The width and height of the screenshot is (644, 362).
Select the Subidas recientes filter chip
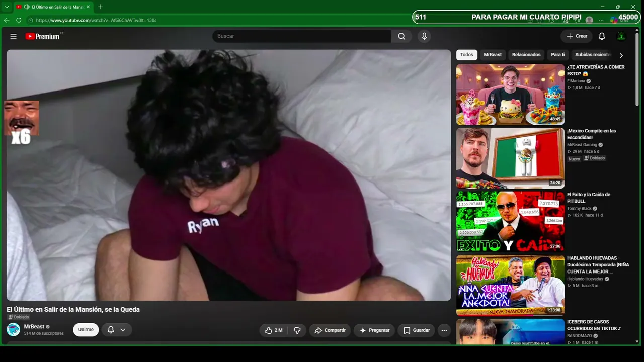click(x=593, y=55)
